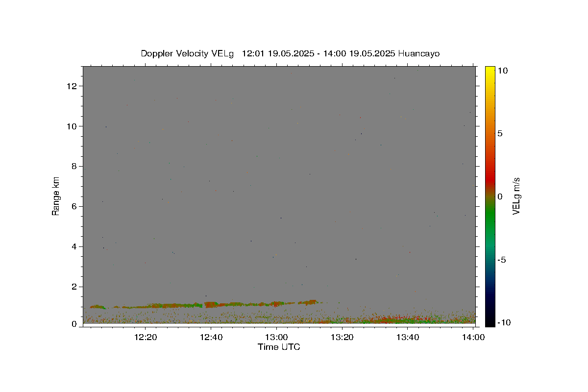Click the yellow top of the velocity colorbar

(490, 70)
